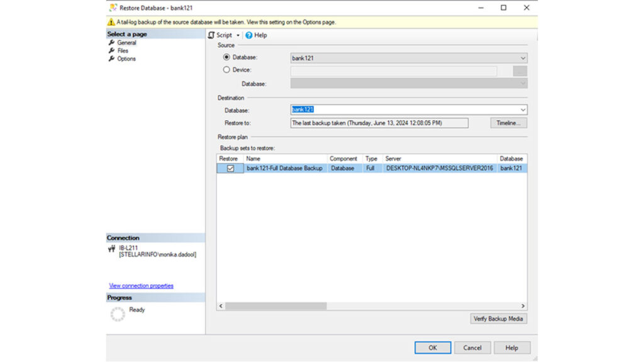Click the Script toolbar icon
The image size is (644, 362).
(x=211, y=35)
